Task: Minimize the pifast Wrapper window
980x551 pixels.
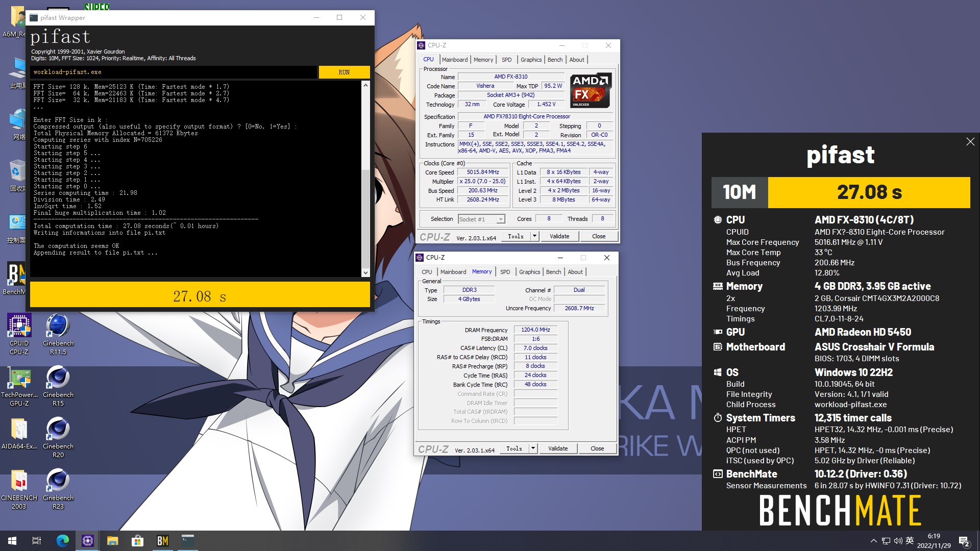Action: [316, 17]
